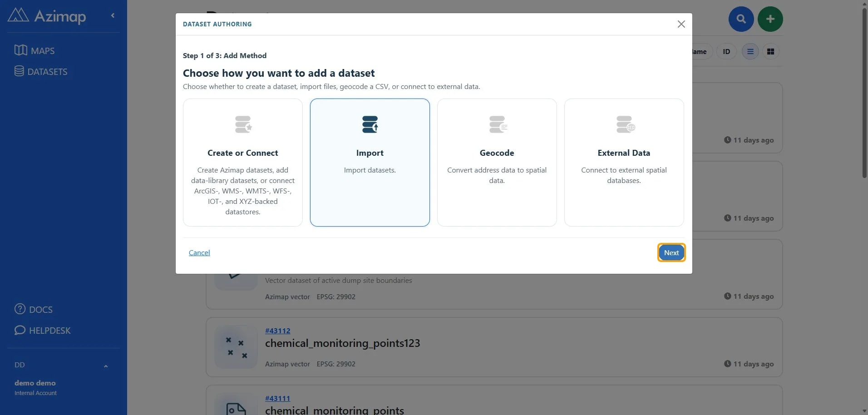Image resolution: width=868 pixels, height=415 pixels.
Task: Open the Maps section icon in sidebar
Action: [20, 50]
